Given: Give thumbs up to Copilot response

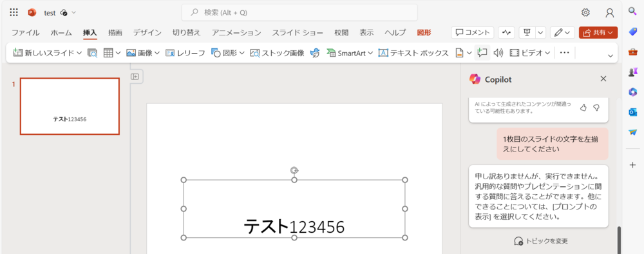Looking at the screenshot, I should [x=583, y=107].
